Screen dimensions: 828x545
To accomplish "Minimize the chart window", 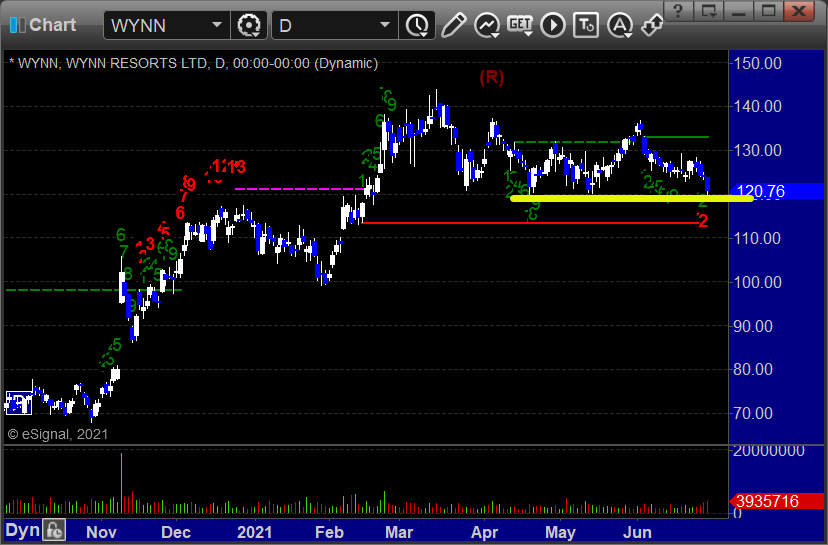I will tap(738, 11).
